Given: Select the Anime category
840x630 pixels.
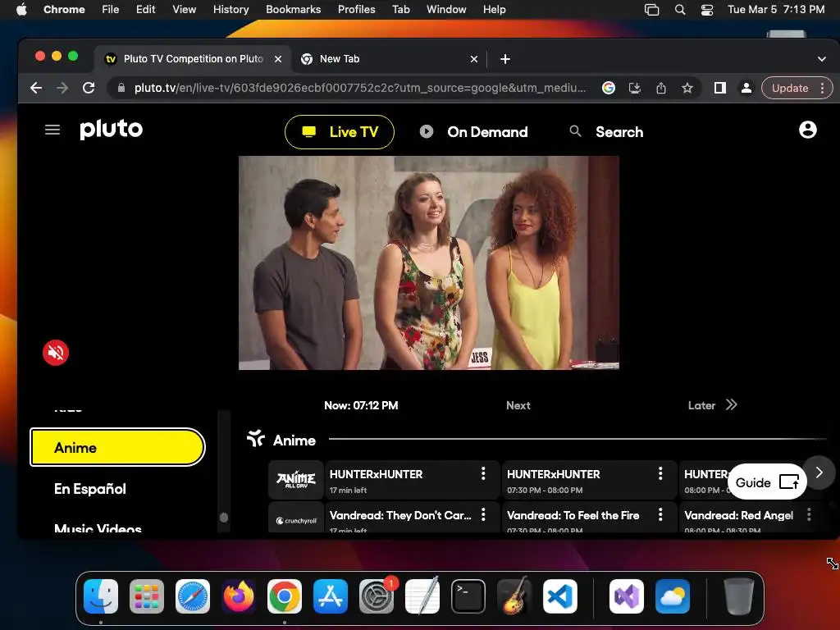Looking at the screenshot, I should [x=117, y=447].
